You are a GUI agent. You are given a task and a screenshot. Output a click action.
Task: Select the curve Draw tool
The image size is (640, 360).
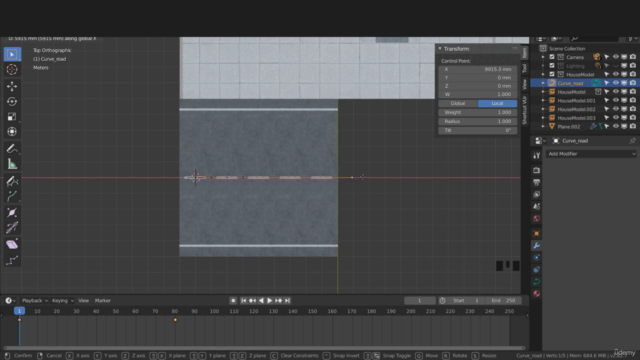point(12,181)
